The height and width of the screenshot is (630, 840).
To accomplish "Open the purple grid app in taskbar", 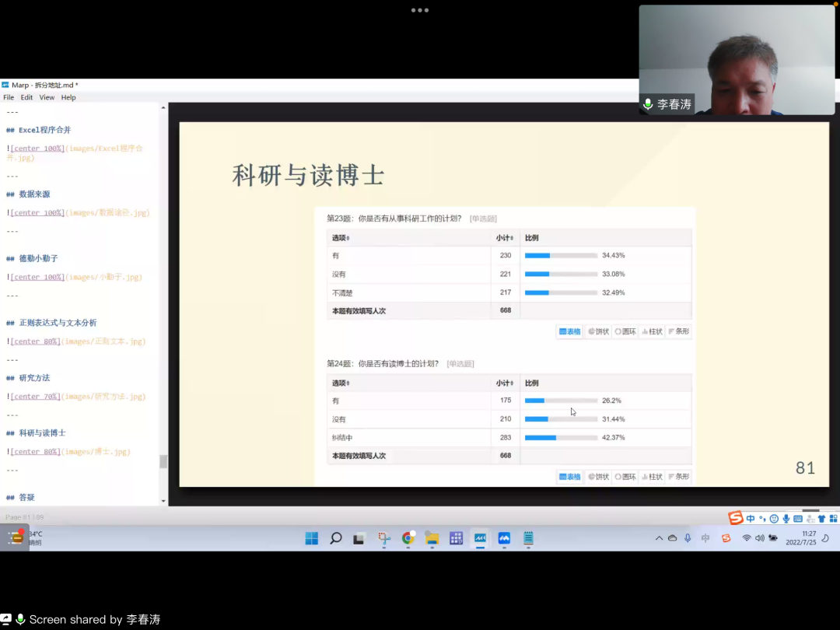I will point(456,538).
